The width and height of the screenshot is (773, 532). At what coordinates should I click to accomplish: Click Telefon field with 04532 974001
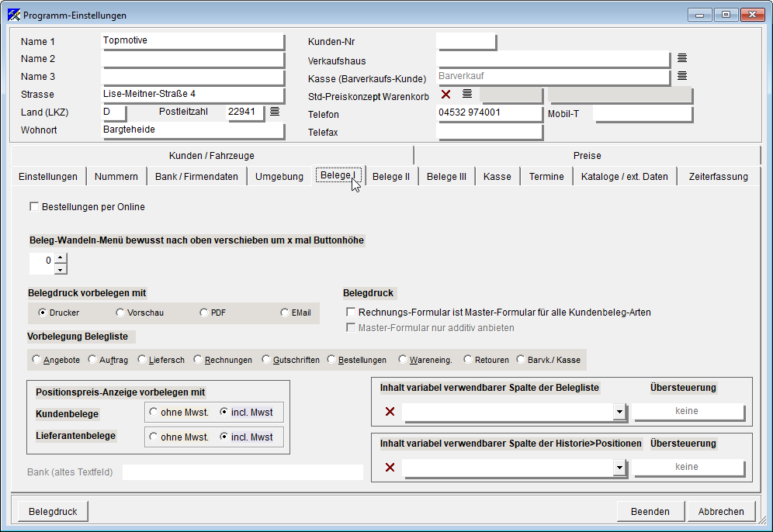490,113
